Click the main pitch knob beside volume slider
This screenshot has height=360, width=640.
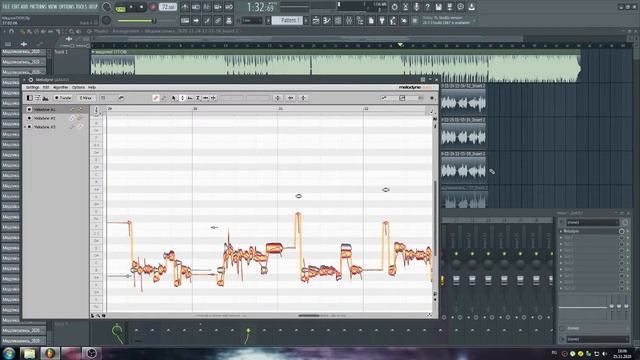(x=106, y=20)
